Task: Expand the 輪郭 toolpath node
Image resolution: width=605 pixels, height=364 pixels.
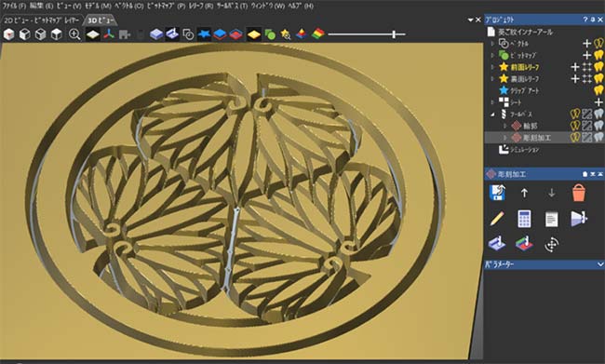Action: click(505, 126)
